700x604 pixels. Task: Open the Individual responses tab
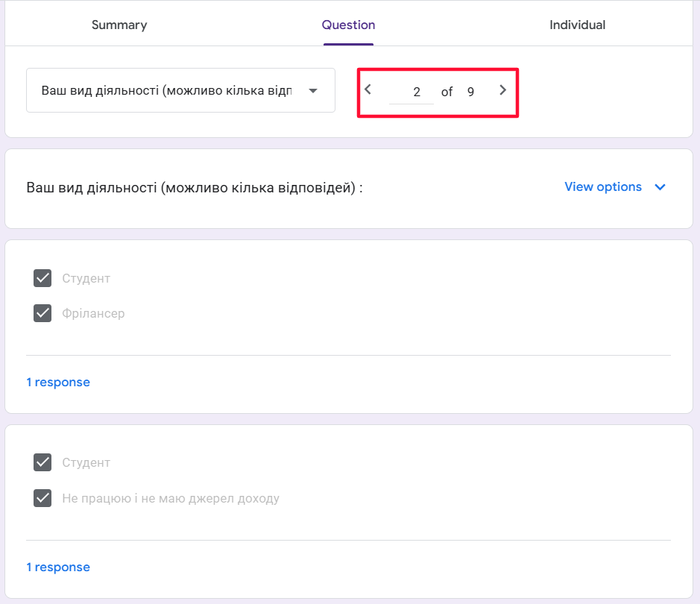pos(577,25)
